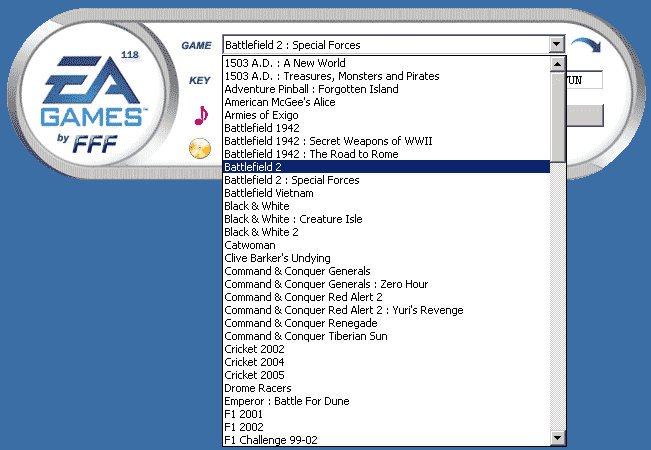Choose Battlefield Vietnam in the game list
This screenshot has height=450, width=651.
tap(385, 193)
